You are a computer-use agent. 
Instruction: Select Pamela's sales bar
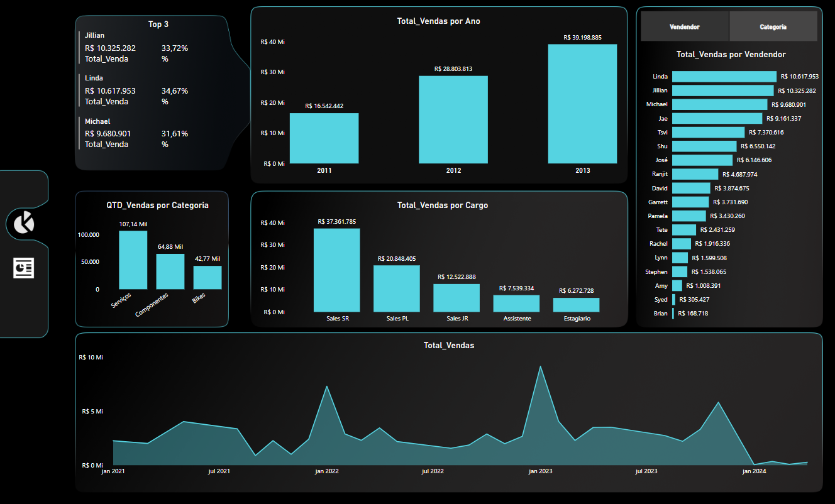pos(689,216)
